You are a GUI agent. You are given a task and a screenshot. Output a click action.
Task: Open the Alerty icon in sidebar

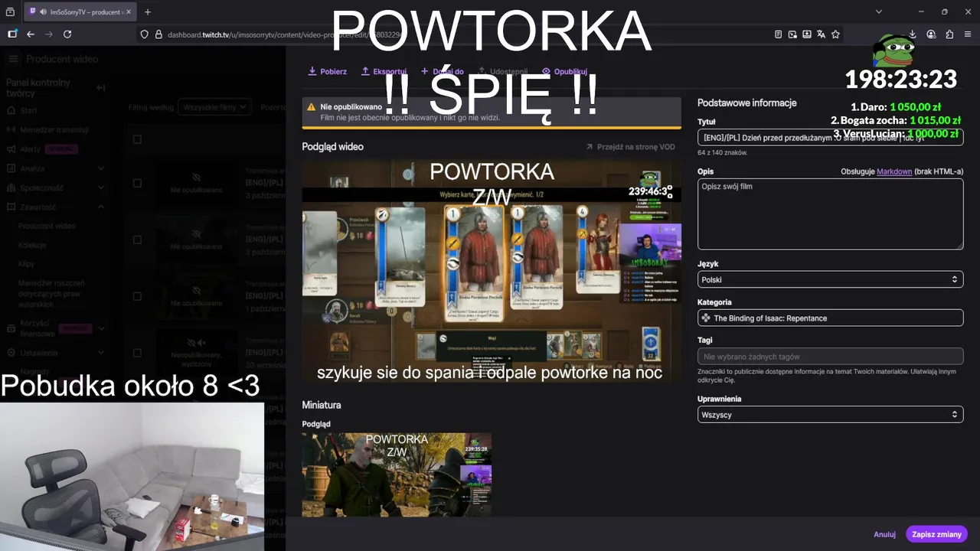click(12, 149)
